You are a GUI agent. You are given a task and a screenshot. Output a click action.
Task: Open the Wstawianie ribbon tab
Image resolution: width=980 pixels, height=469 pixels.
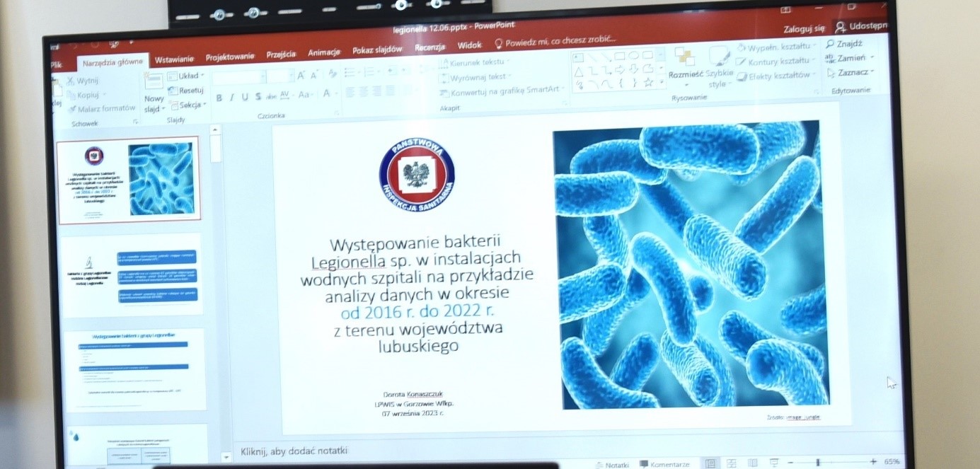point(174,59)
